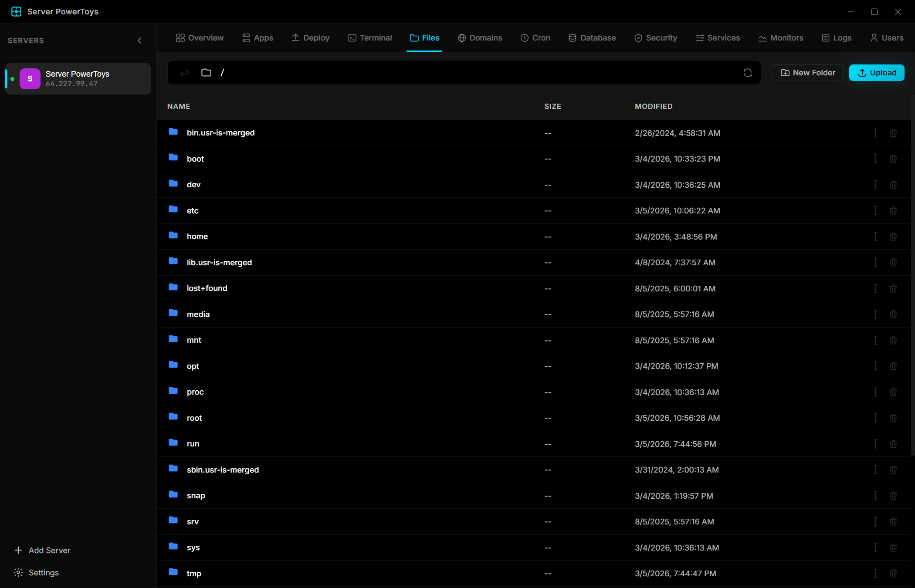Click the trash icon for the tmp folder
The height and width of the screenshot is (588, 915).
pos(893,573)
